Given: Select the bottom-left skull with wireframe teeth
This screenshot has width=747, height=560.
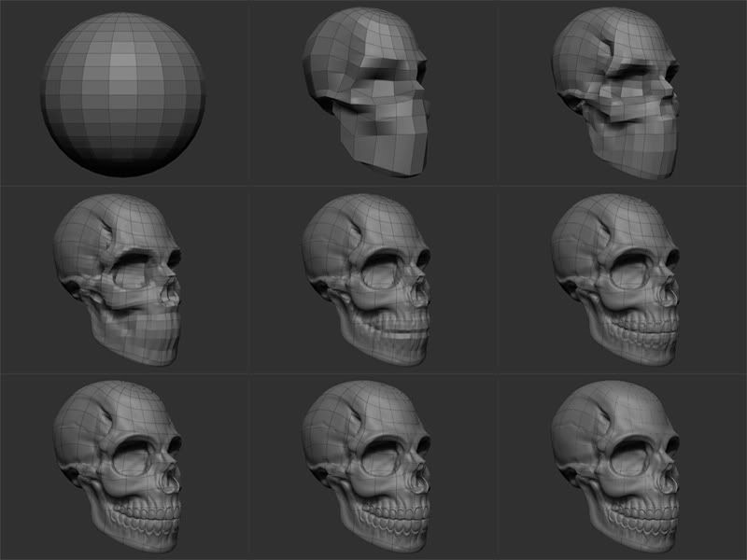Looking at the screenshot, I should tap(120, 465).
